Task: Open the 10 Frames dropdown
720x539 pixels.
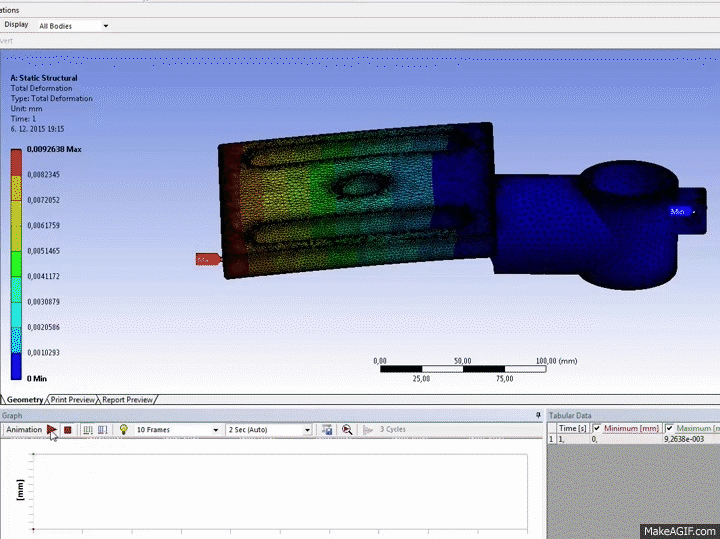Action: pyautogui.click(x=177, y=430)
